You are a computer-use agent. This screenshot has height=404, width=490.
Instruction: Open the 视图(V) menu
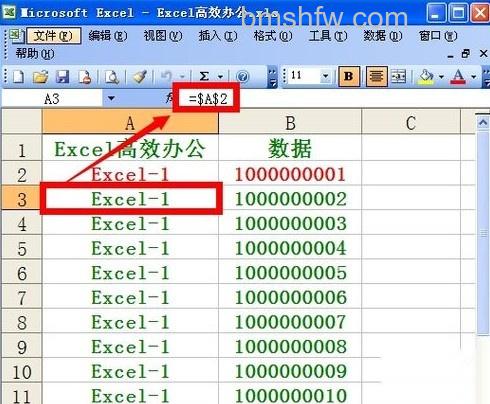coord(163,35)
